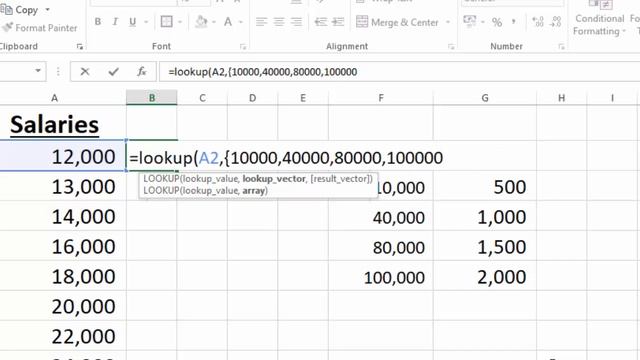640x360 pixels.
Task: Open the Font Color dropdown arrow
Action: coord(240,22)
